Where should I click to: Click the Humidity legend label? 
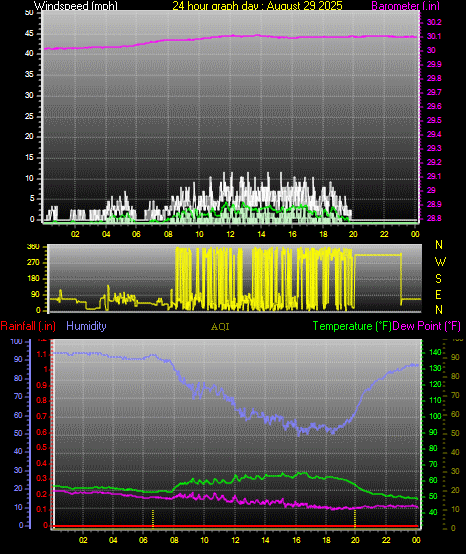coord(86,326)
